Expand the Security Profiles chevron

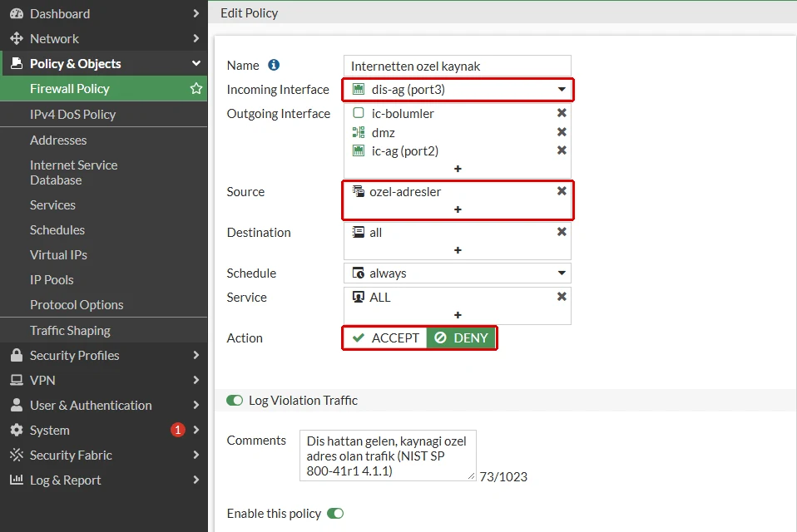tap(196, 355)
